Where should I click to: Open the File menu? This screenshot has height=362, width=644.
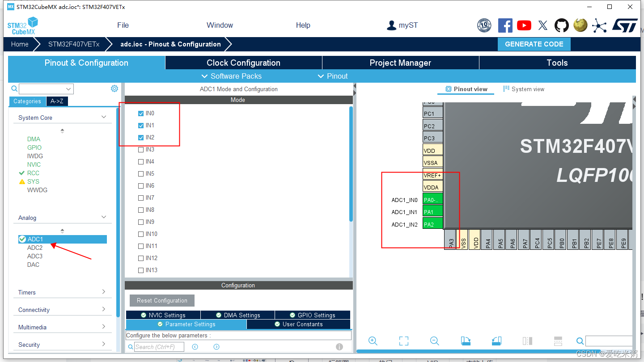(x=123, y=25)
